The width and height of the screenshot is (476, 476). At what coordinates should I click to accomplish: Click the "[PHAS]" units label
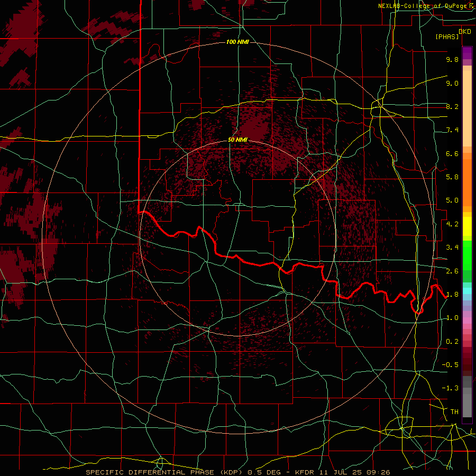(x=447, y=37)
